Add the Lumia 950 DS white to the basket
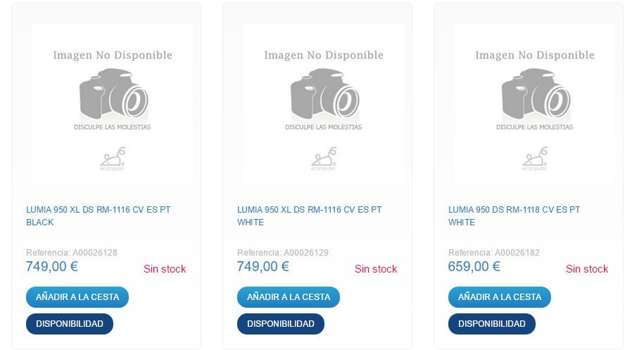Image resolution: width=644 pixels, height=350 pixels. [500, 297]
